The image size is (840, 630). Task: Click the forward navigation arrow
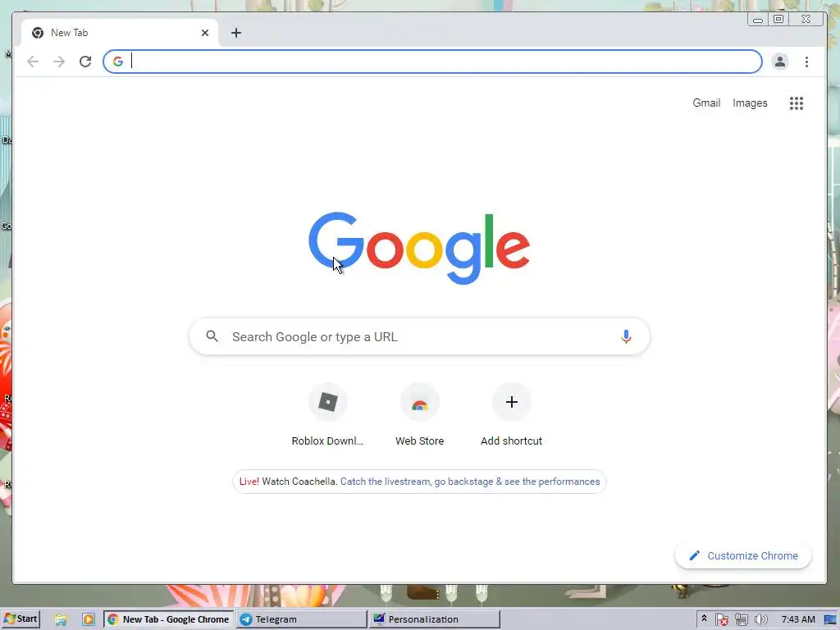pyautogui.click(x=59, y=62)
